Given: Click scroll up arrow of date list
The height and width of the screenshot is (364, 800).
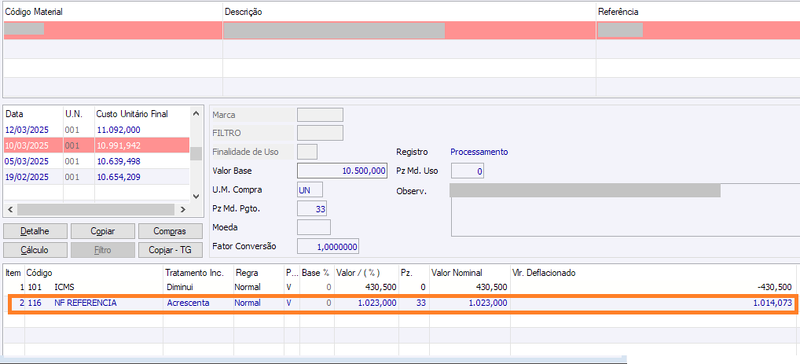Looking at the screenshot, I should pos(195,113).
